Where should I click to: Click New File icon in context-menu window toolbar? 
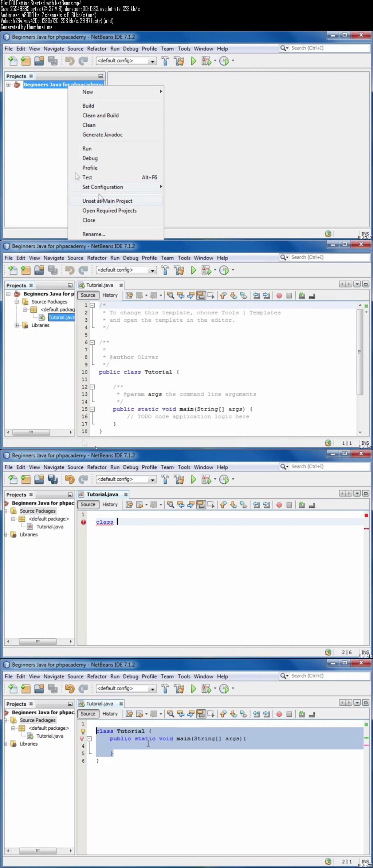click(x=13, y=61)
